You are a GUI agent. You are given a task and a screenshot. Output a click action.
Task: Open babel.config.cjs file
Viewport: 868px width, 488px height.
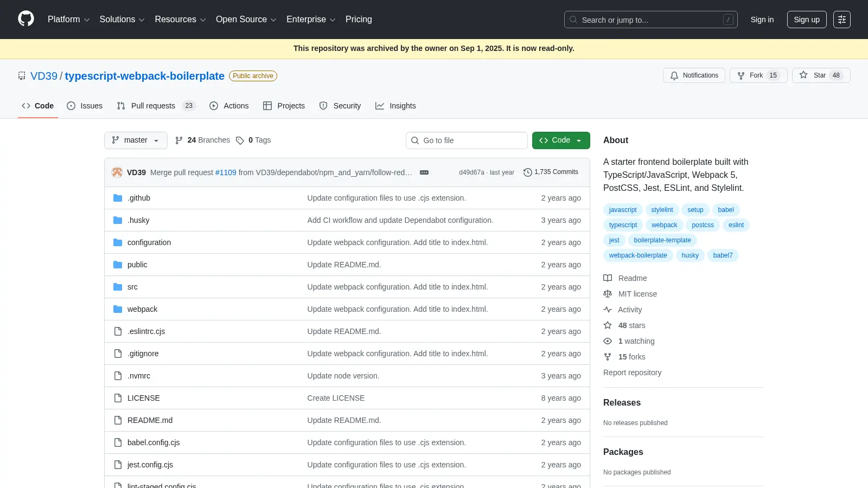tap(154, 442)
